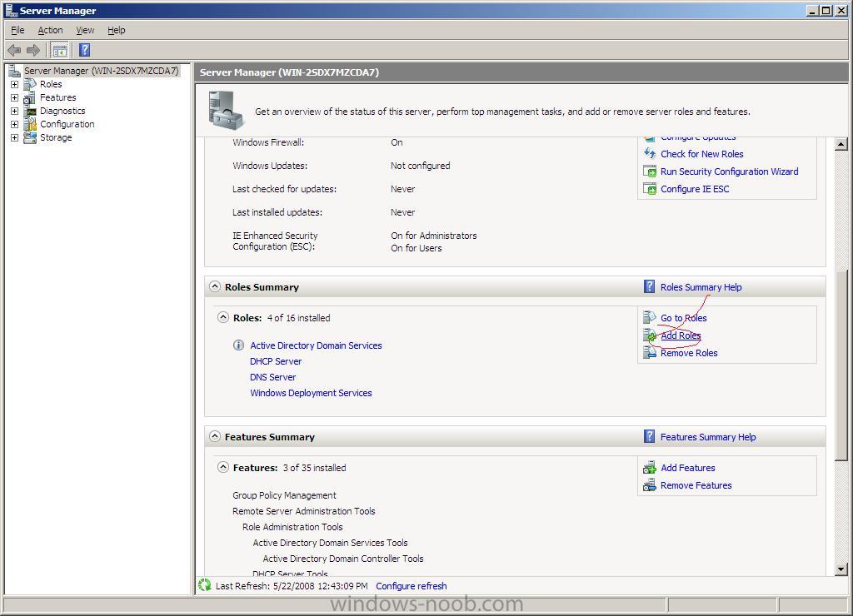
Task: Expand the Features tree node
Action: click(x=15, y=98)
